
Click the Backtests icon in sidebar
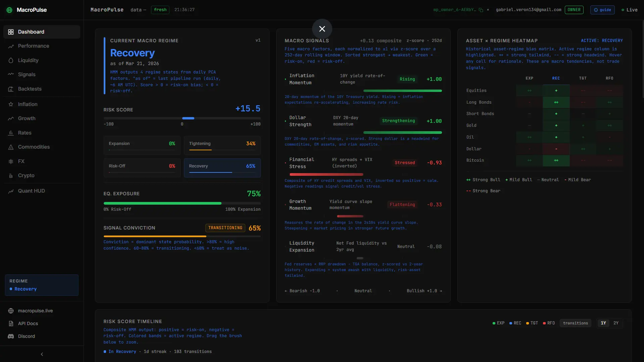pyautogui.click(x=11, y=89)
